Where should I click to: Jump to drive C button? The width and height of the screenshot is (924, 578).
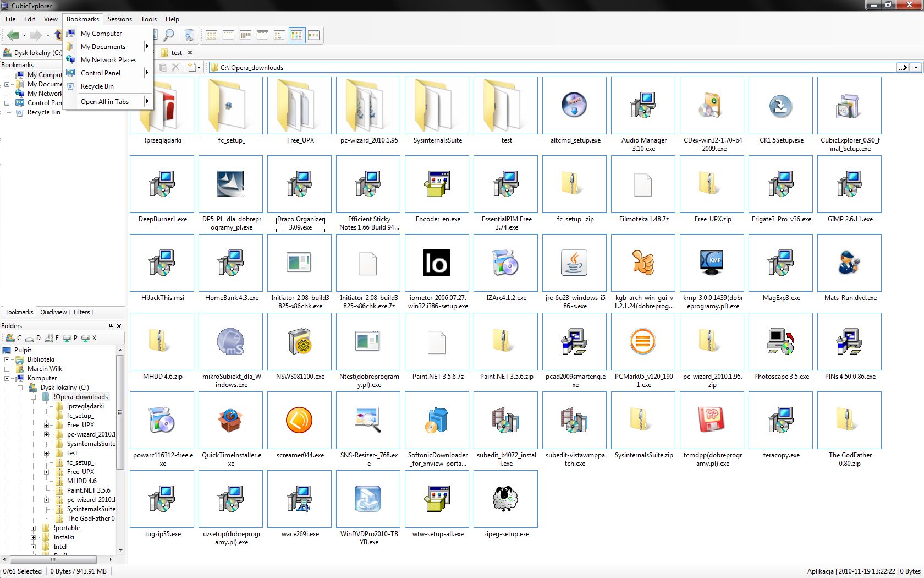click(x=13, y=338)
